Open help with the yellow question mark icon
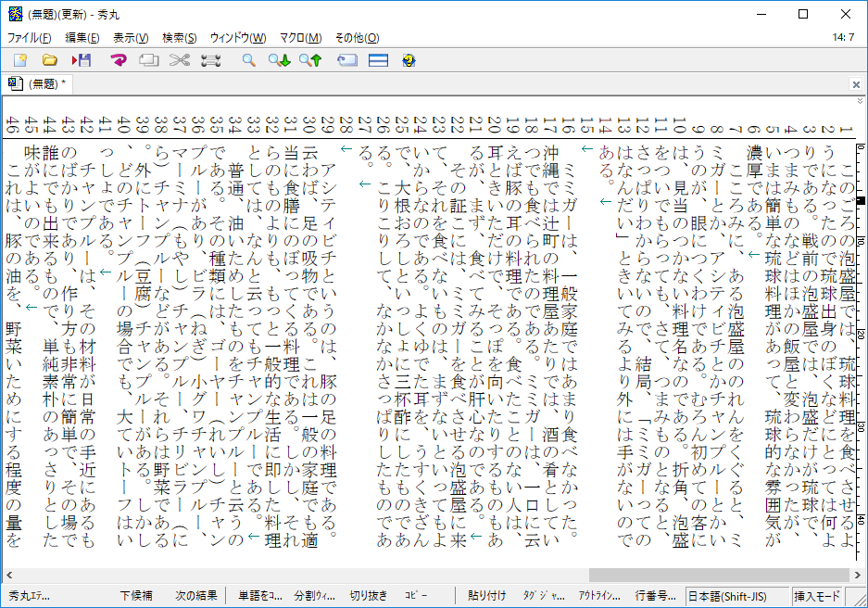Screen dimensions: 868x608 click(409, 60)
